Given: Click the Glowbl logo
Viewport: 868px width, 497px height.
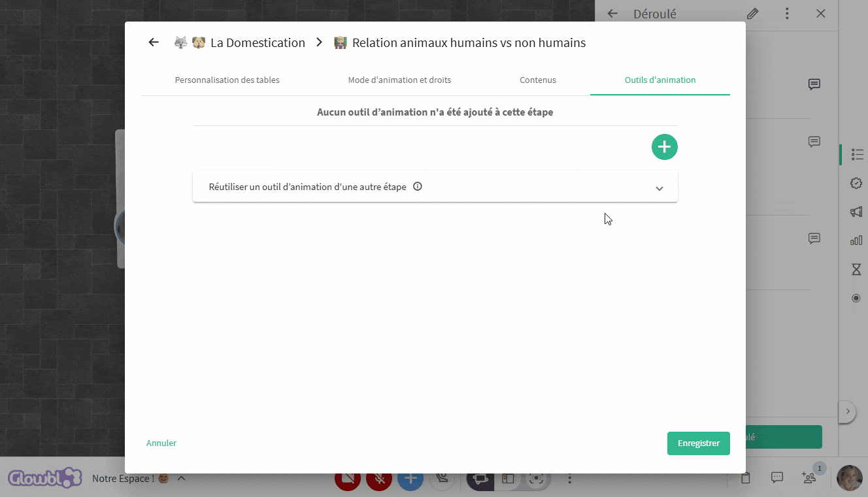Looking at the screenshot, I should point(45,478).
